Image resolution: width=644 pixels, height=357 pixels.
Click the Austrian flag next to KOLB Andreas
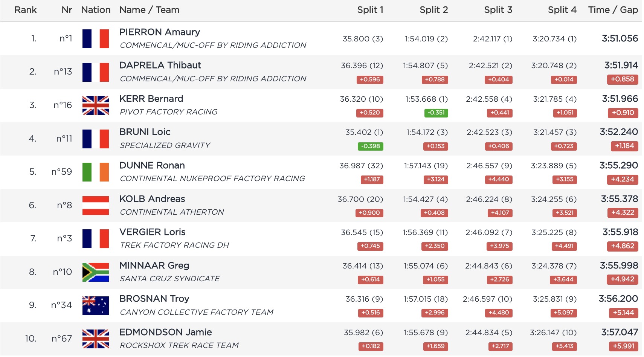[x=96, y=206]
